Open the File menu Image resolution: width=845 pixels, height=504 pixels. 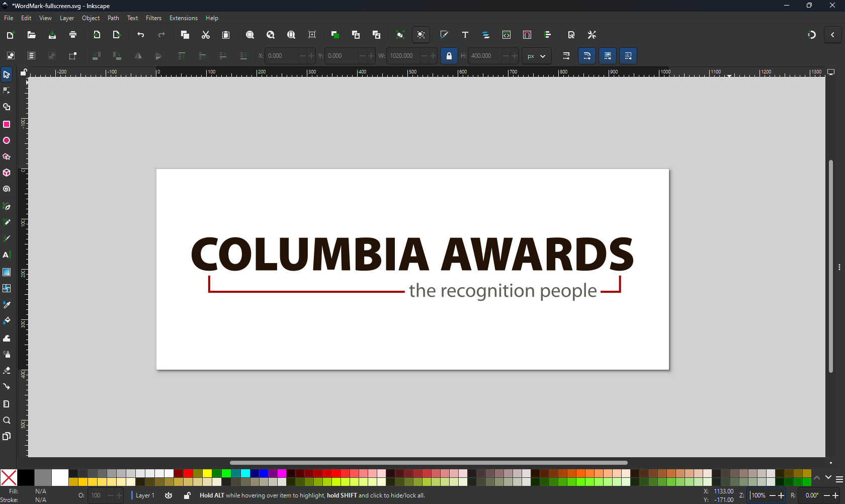[9, 18]
